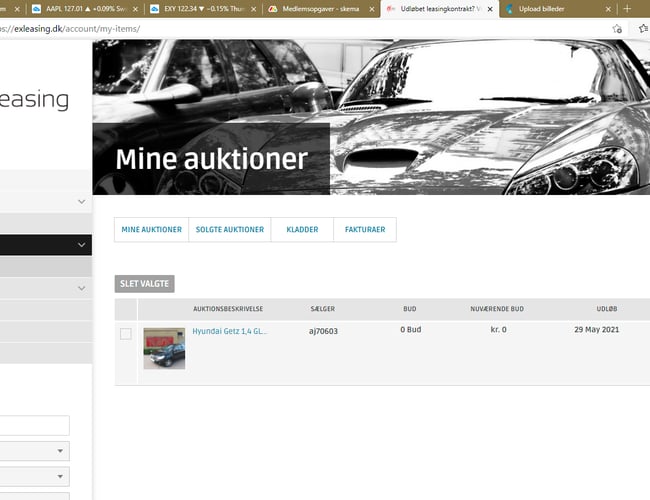Open the KLADDER drafts section
The width and height of the screenshot is (650, 500).
(302, 229)
